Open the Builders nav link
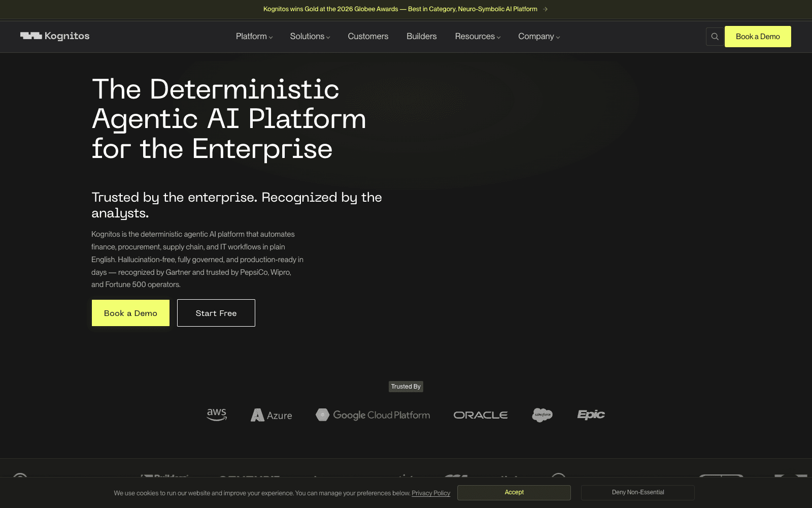 click(x=421, y=37)
